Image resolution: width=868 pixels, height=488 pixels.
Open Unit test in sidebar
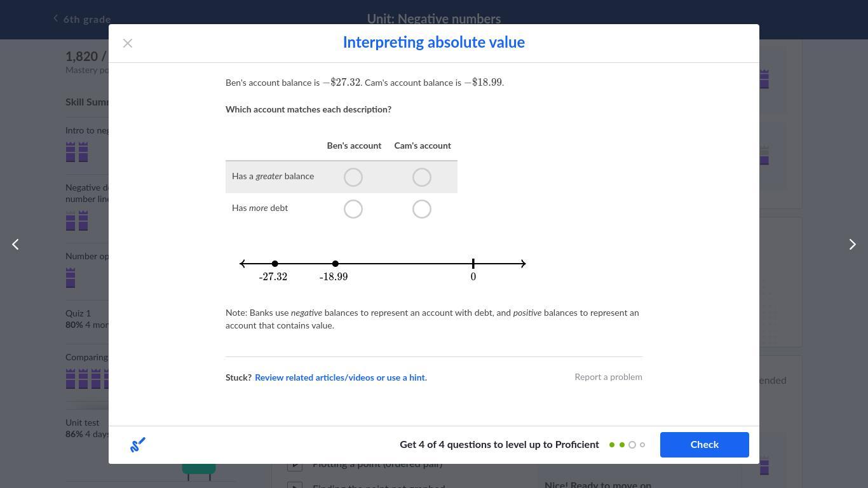pyautogui.click(x=83, y=423)
